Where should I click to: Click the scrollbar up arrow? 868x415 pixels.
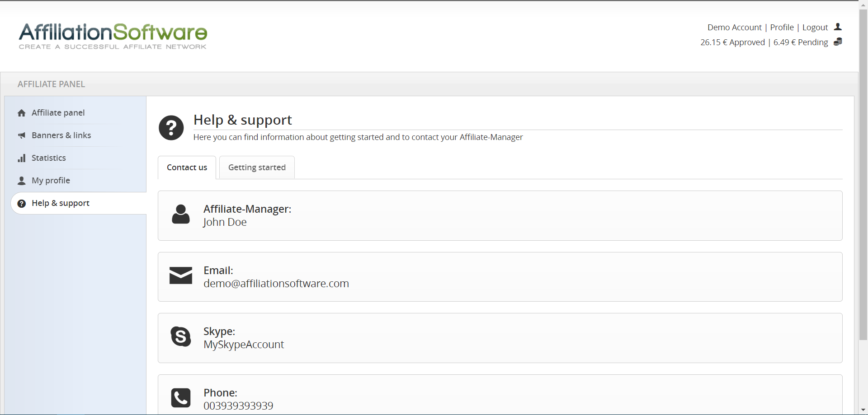863,4
